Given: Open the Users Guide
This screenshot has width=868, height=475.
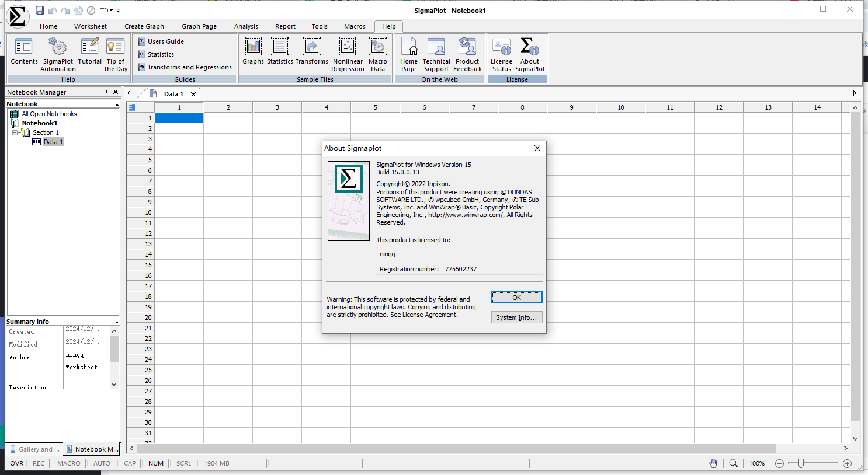Looking at the screenshot, I should point(161,41).
